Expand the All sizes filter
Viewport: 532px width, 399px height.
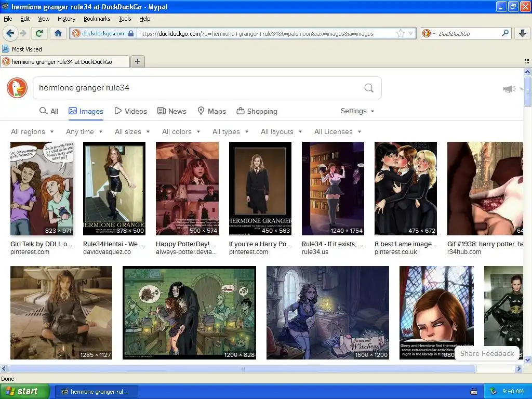(x=132, y=131)
